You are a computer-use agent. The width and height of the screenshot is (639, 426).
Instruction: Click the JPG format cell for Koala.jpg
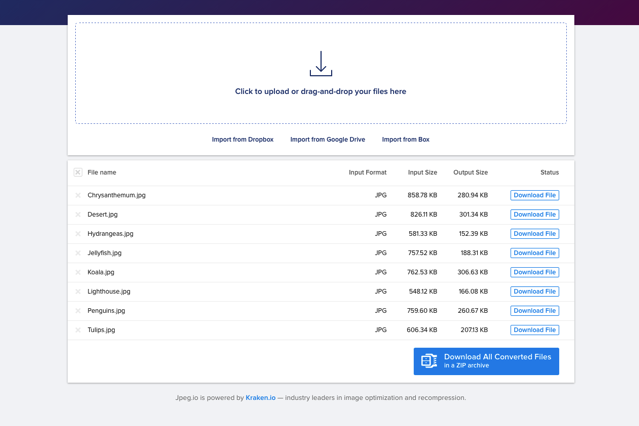tap(381, 272)
